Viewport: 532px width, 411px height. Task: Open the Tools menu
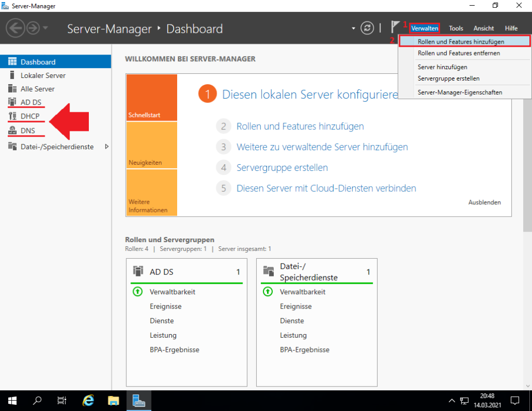pos(456,28)
